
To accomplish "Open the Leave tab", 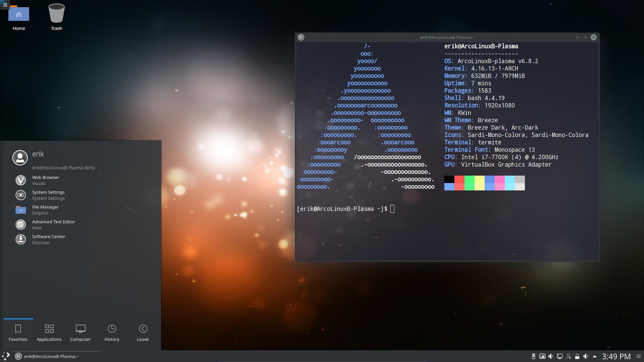I will tap(143, 333).
